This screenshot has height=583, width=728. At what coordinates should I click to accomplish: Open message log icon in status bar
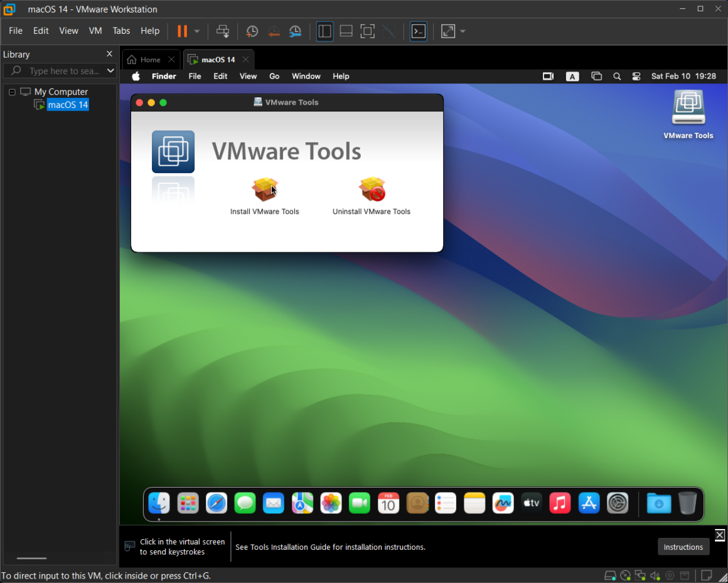[x=706, y=575]
